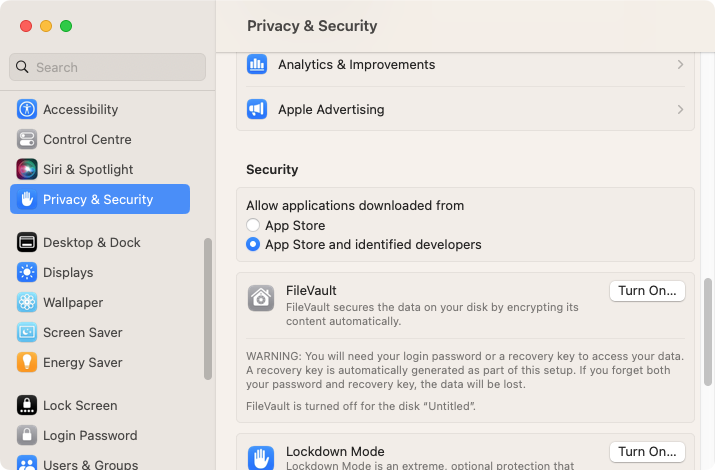Click the FileVault house icon
Image resolution: width=715 pixels, height=470 pixels.
tap(261, 298)
